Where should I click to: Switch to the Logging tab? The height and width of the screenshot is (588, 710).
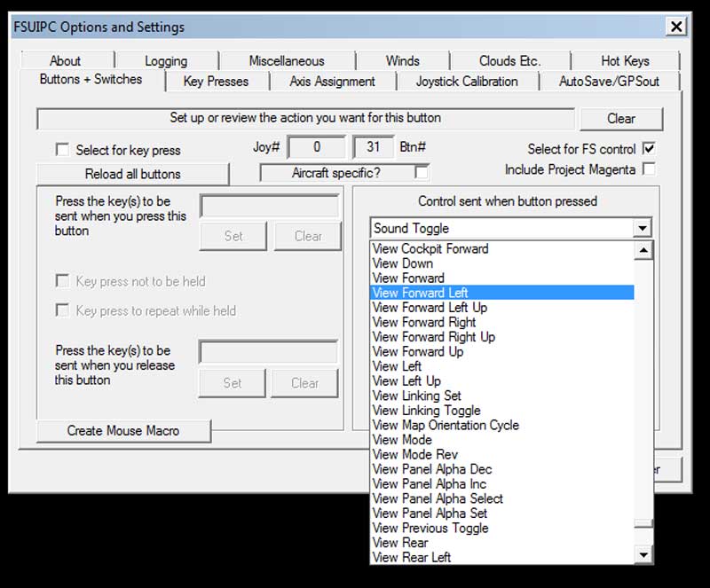pos(166,60)
